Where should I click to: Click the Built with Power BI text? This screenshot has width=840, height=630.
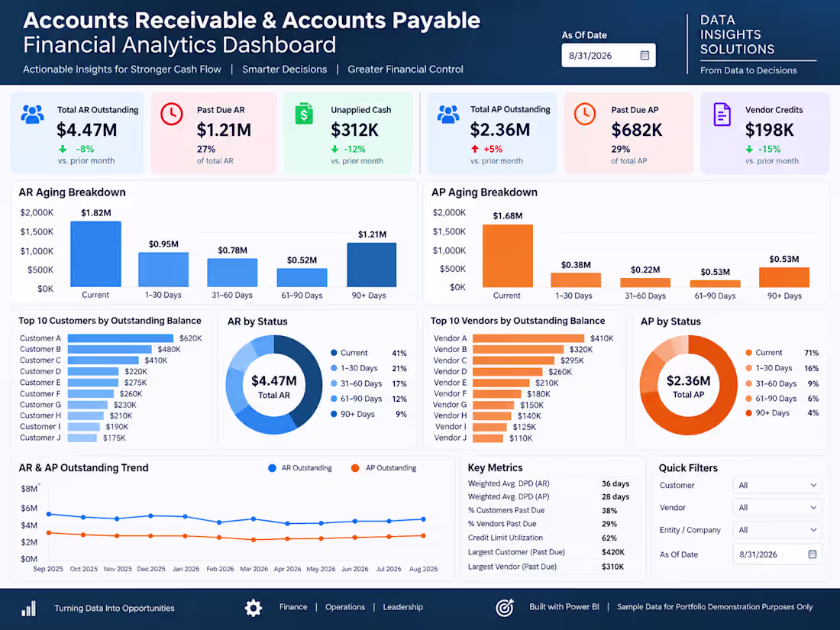[x=564, y=607]
